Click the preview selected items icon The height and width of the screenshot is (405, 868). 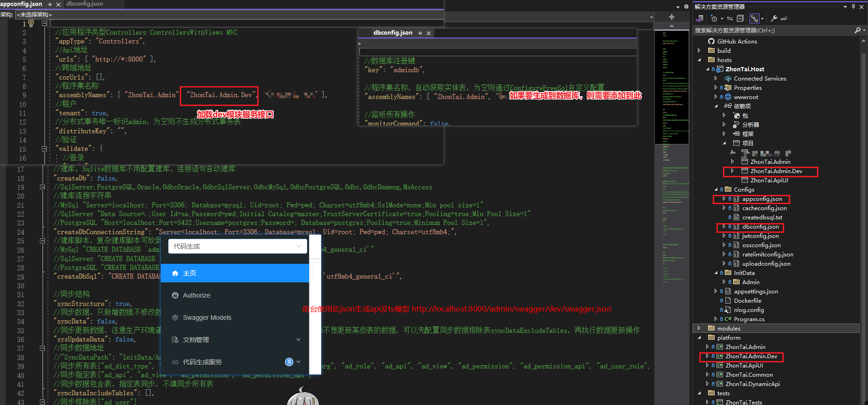(x=784, y=19)
